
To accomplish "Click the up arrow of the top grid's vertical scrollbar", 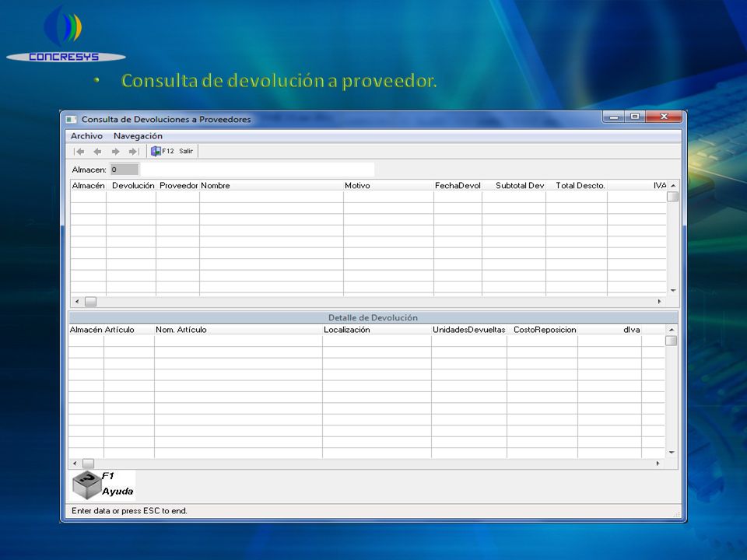I will point(672,186).
